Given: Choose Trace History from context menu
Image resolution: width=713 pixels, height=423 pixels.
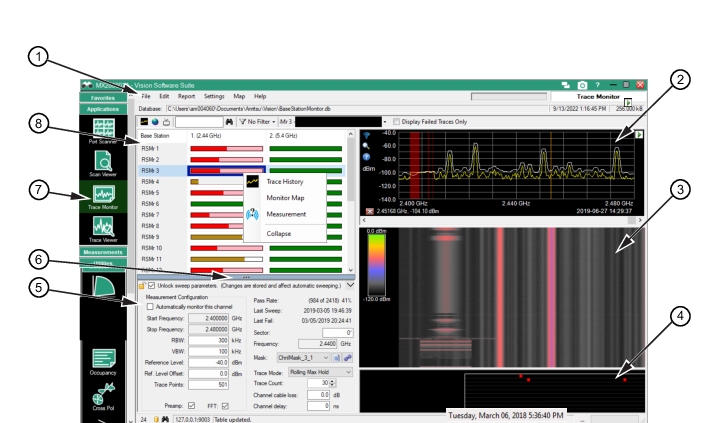Looking at the screenshot, I should (x=285, y=182).
